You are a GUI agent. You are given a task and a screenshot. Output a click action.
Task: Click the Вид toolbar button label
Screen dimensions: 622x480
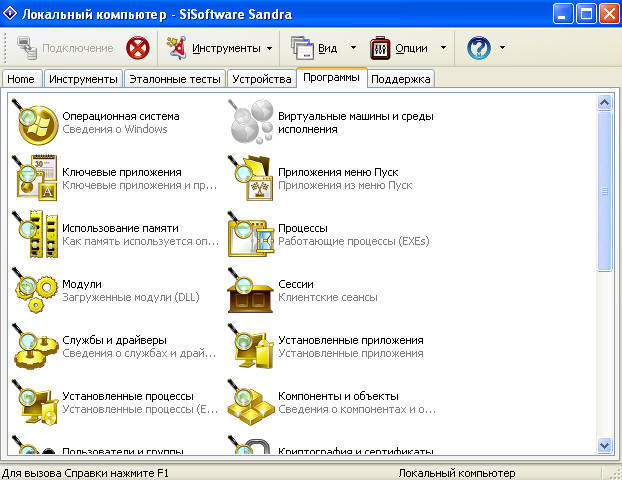click(328, 48)
